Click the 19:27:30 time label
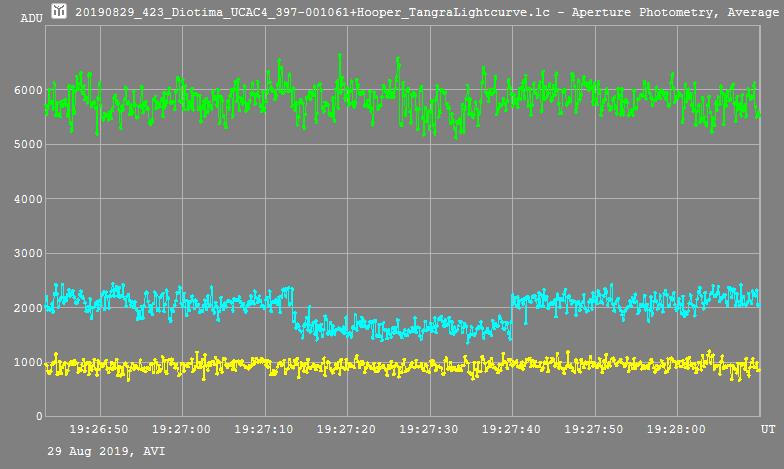Viewport: 784px width, 469px height. [x=428, y=429]
